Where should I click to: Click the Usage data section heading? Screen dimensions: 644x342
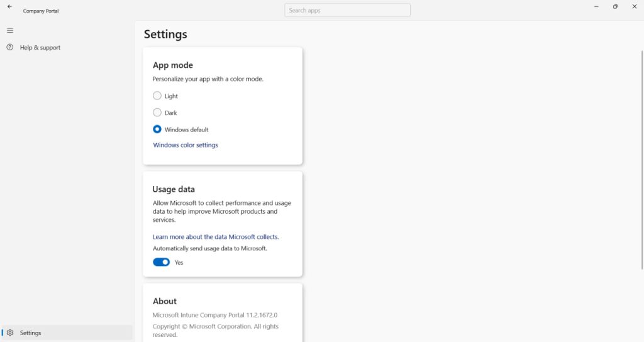[x=174, y=189]
